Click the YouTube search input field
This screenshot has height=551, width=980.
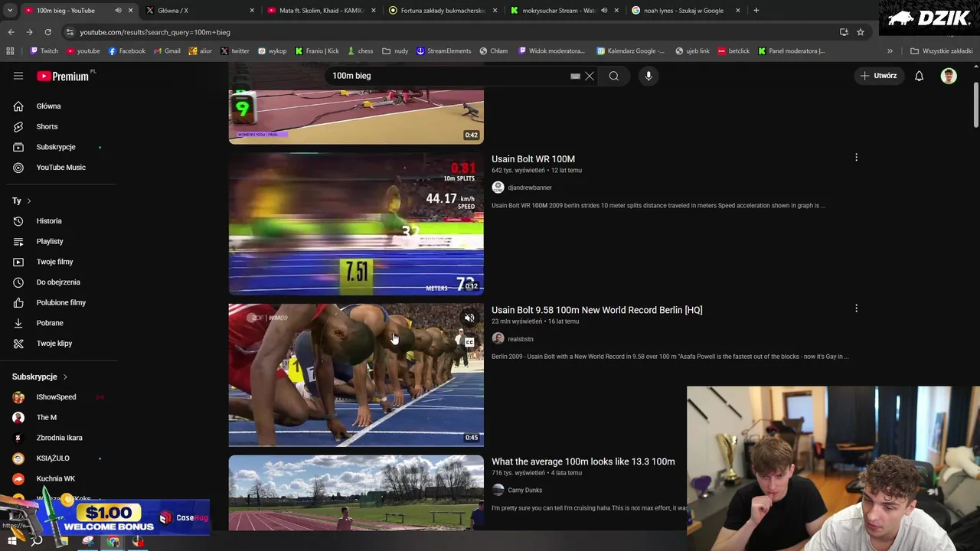pos(448,76)
